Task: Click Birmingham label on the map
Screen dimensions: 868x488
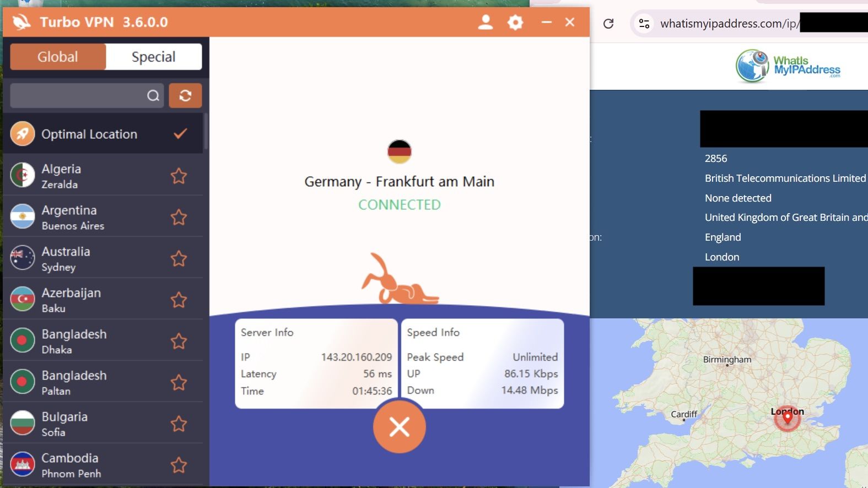Action: click(727, 360)
